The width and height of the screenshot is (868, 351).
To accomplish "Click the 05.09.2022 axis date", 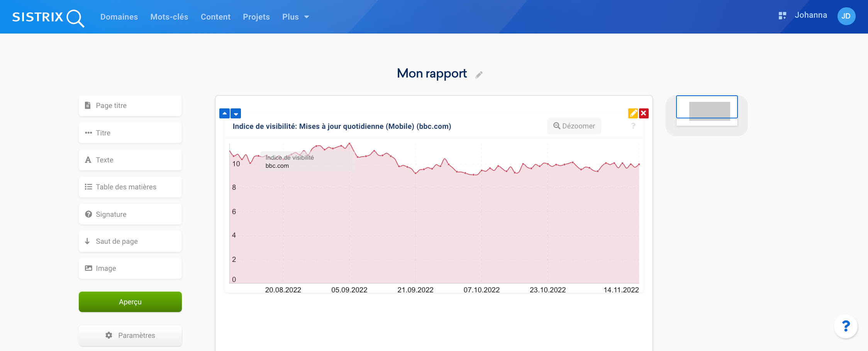I will [x=349, y=290].
